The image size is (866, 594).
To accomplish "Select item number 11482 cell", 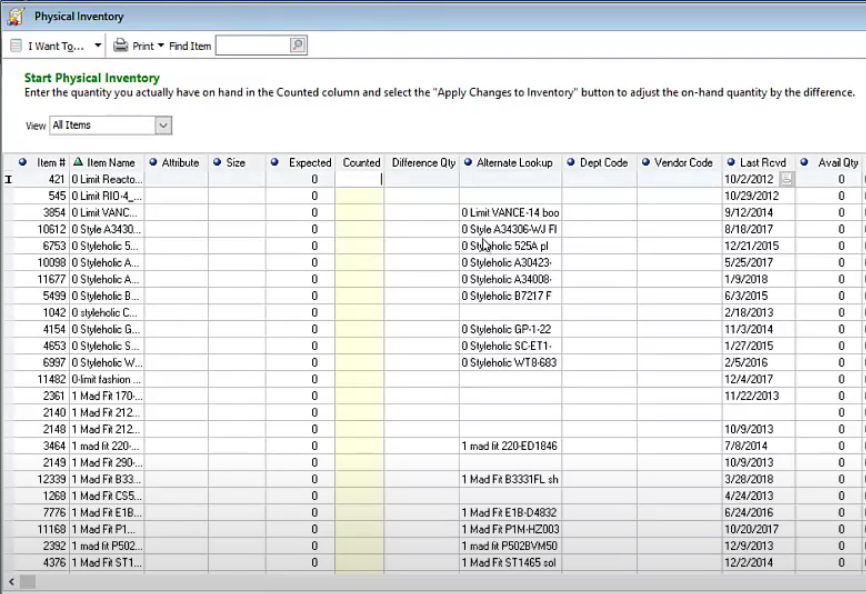I will click(x=51, y=379).
